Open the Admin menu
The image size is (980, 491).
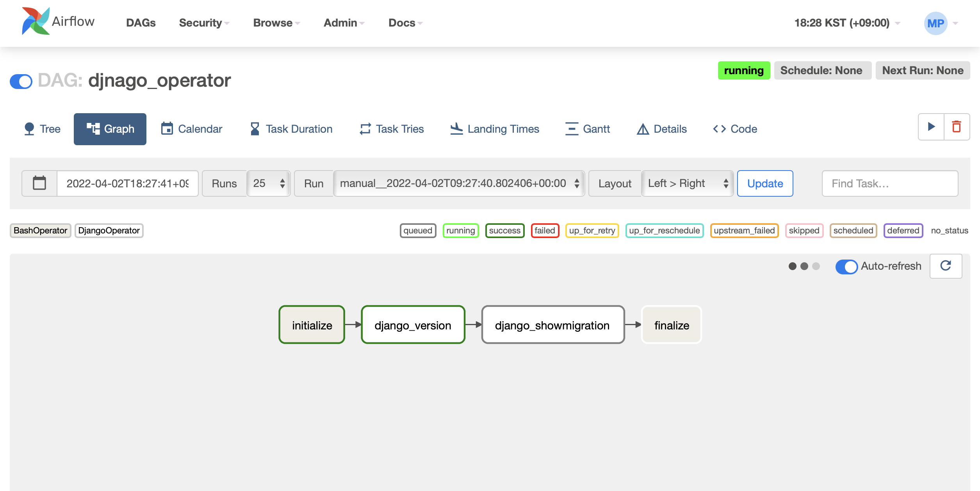[x=343, y=23]
